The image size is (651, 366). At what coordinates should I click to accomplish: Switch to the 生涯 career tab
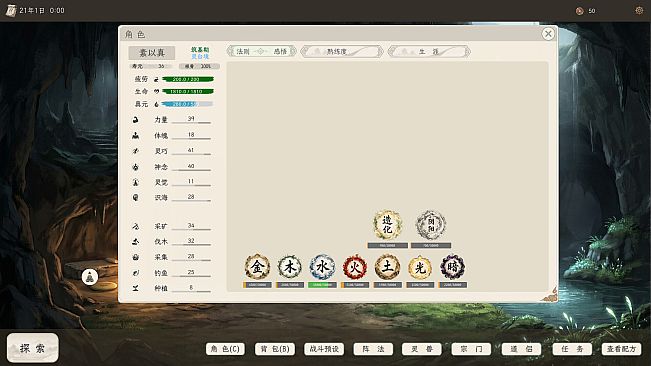pos(429,51)
